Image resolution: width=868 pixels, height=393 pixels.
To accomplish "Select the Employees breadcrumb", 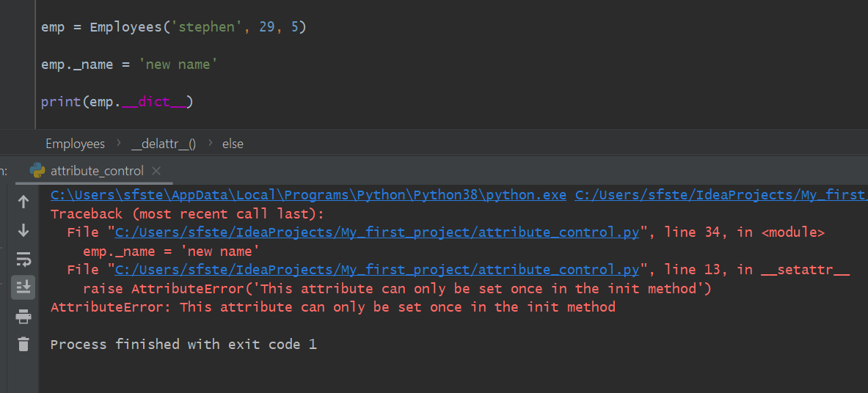I will coord(75,144).
